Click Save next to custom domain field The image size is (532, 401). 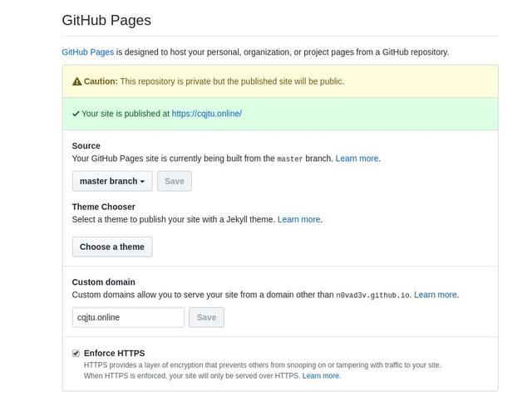206,317
